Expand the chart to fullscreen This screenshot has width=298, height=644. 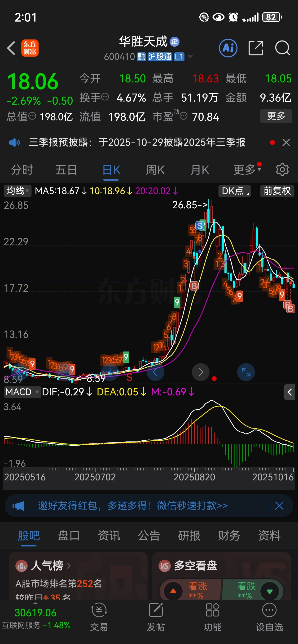(x=246, y=372)
